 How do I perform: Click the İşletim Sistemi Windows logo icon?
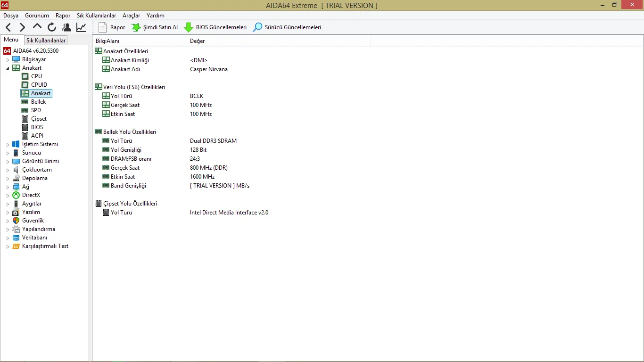[x=16, y=144]
